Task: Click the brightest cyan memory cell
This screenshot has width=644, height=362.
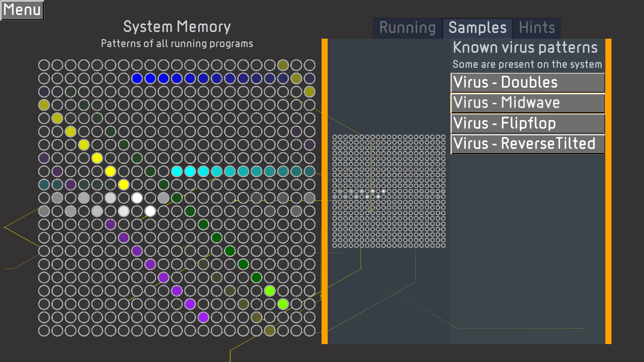Action: coord(177,171)
